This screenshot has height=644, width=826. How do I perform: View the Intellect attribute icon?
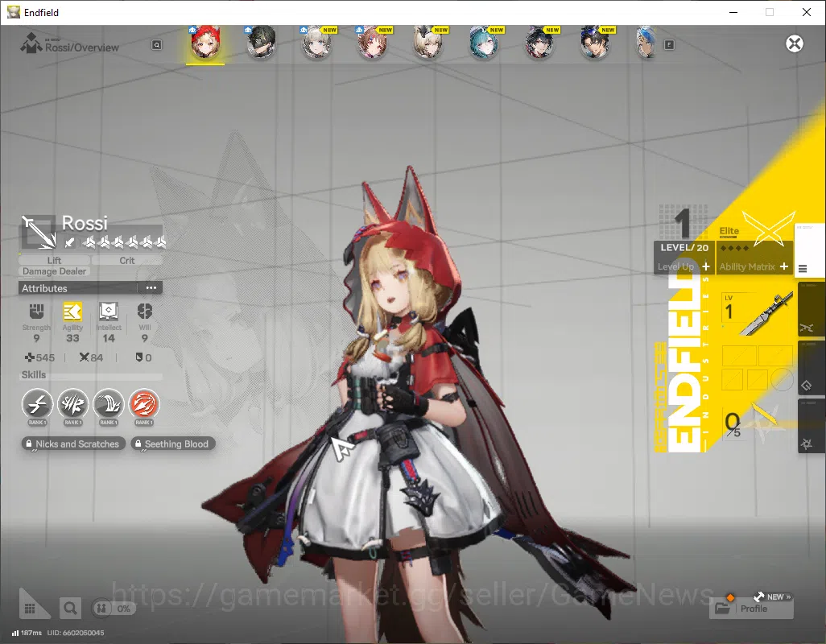pyautogui.click(x=109, y=312)
